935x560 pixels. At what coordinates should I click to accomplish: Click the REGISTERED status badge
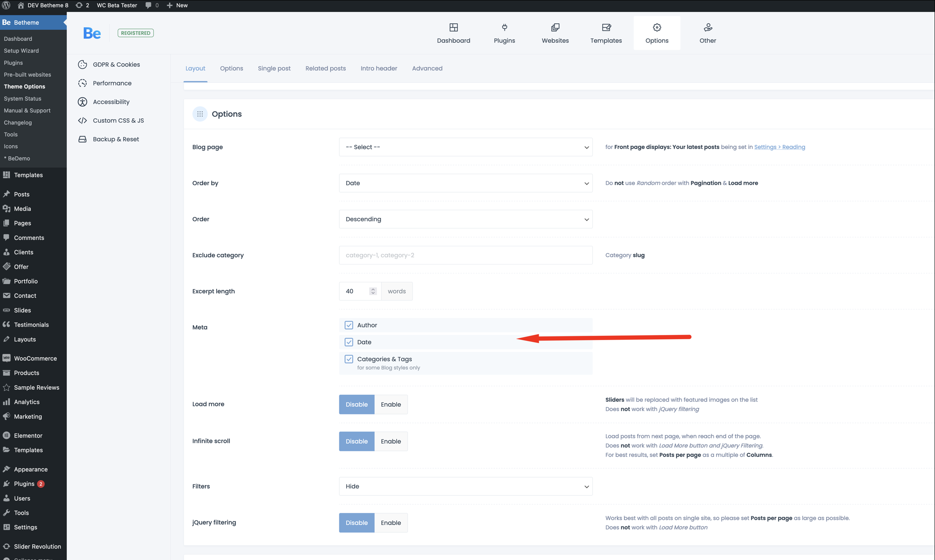pos(136,33)
